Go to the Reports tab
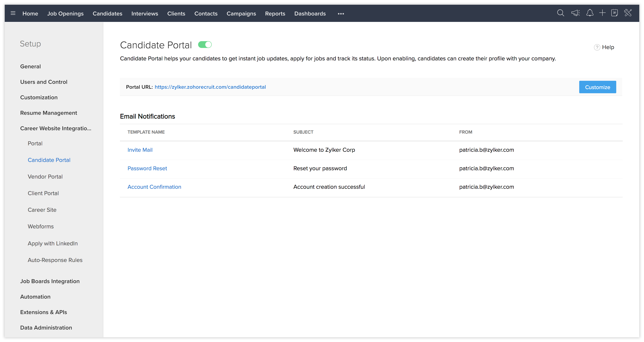This screenshot has width=644, height=342. pyautogui.click(x=275, y=14)
